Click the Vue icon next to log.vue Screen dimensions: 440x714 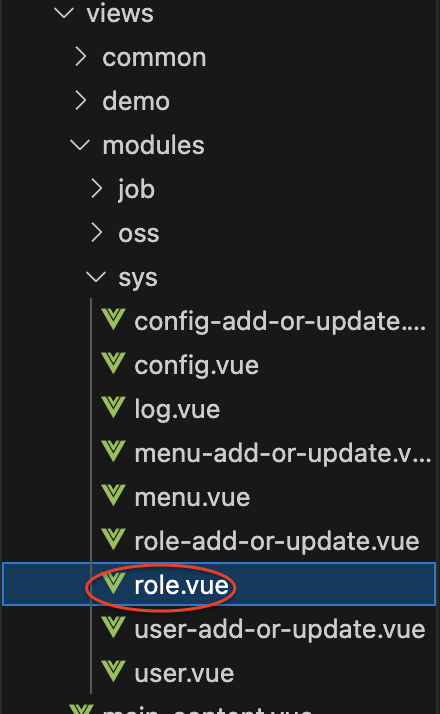(113, 407)
